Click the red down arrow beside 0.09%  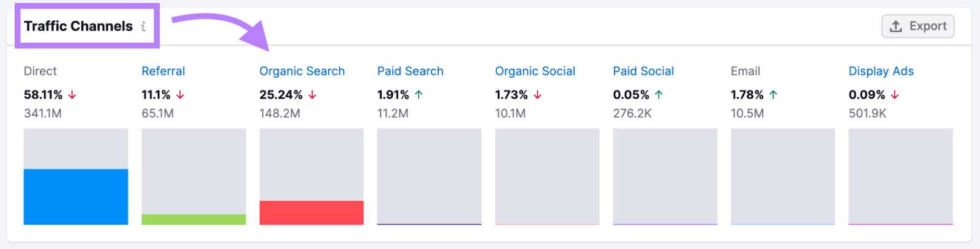tap(895, 95)
